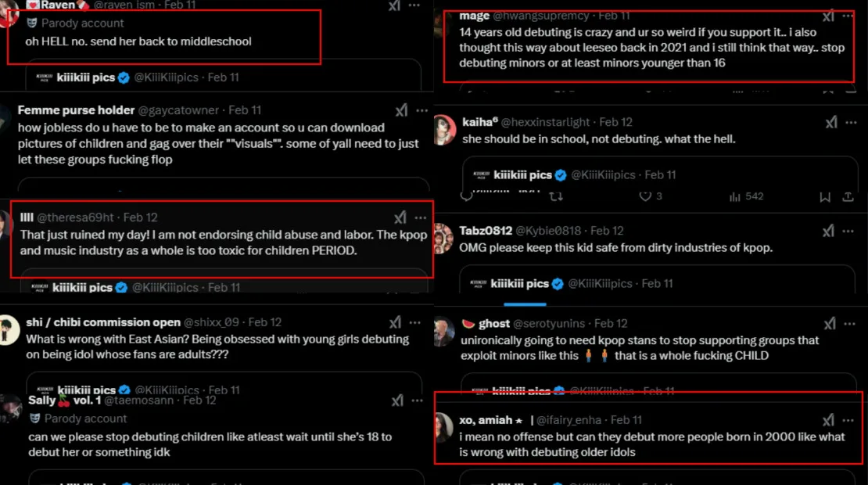The height and width of the screenshot is (485, 868).
Task: Open three-dot menu on xo, amiah's tweet
Action: [x=849, y=420]
